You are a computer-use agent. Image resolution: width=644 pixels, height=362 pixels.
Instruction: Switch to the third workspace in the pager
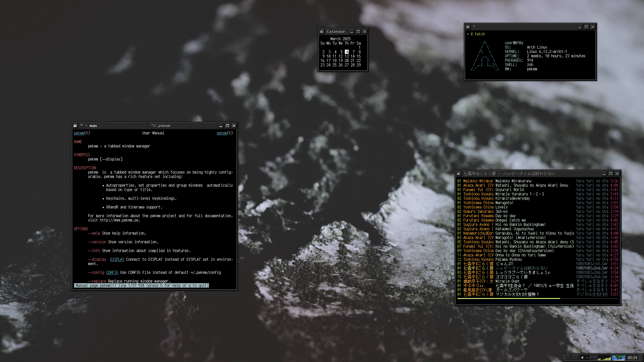point(585,358)
